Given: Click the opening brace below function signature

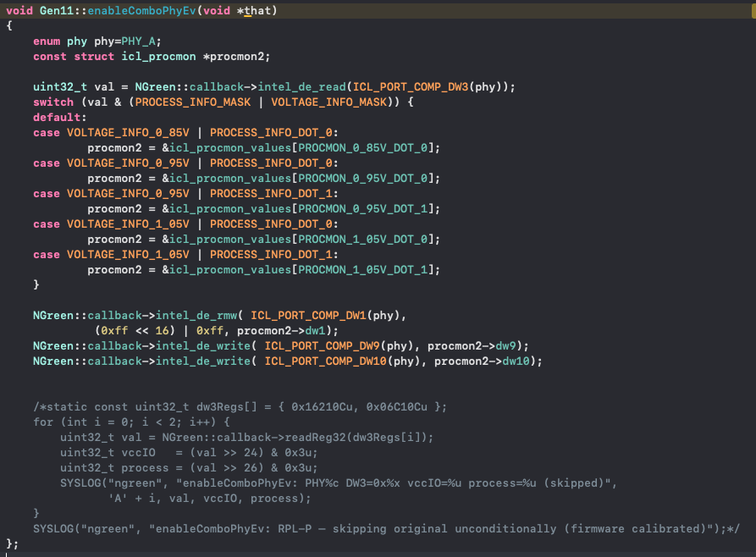Looking at the screenshot, I should click(9, 26).
